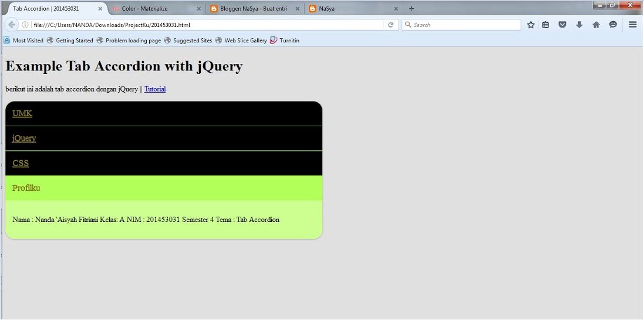
Task: Switch to the NaSya tab
Action: 354,8
